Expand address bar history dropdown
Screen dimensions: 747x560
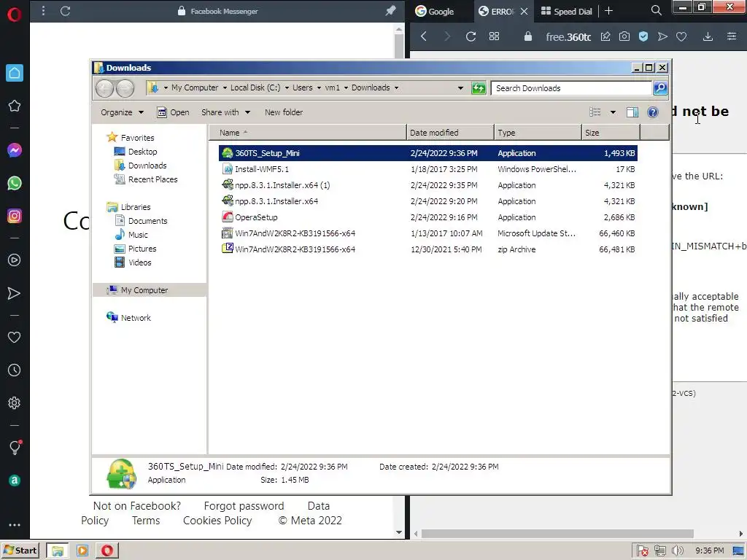[460, 88]
